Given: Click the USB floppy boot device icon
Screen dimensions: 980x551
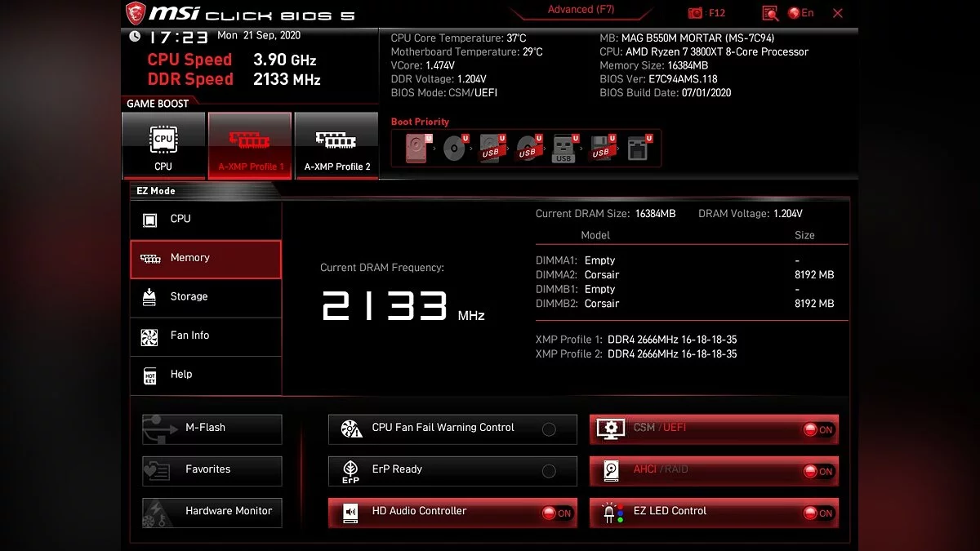Looking at the screenshot, I should [602, 149].
